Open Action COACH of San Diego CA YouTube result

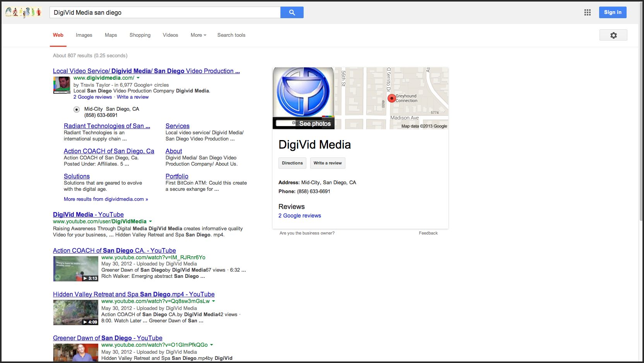[x=114, y=251]
